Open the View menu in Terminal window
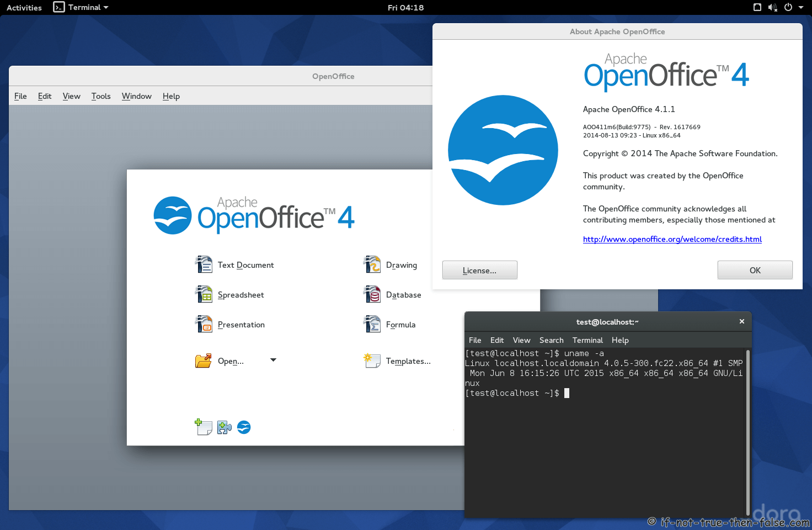Screen dimensions: 812x530 (521, 340)
